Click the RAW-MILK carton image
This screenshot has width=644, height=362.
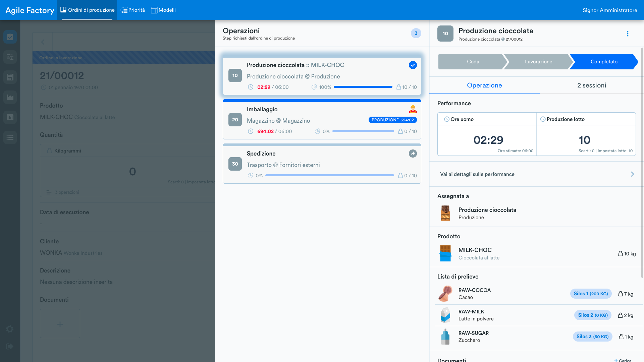[445, 315]
